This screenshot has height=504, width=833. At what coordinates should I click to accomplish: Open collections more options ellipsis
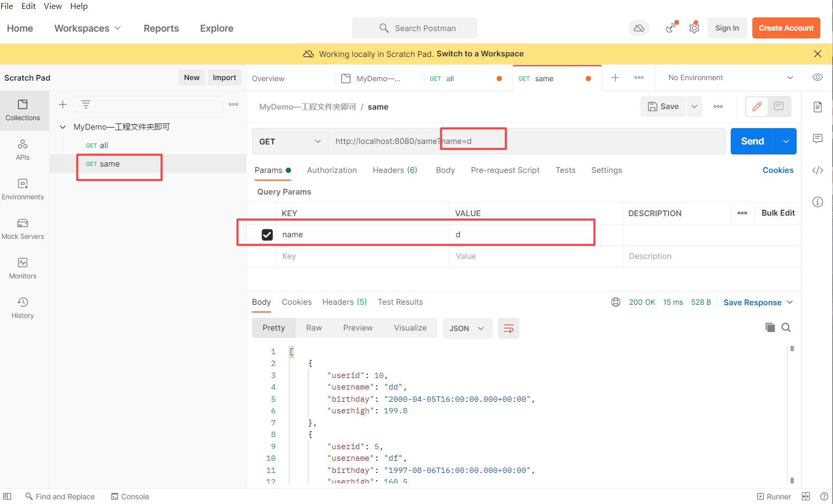[x=234, y=104]
